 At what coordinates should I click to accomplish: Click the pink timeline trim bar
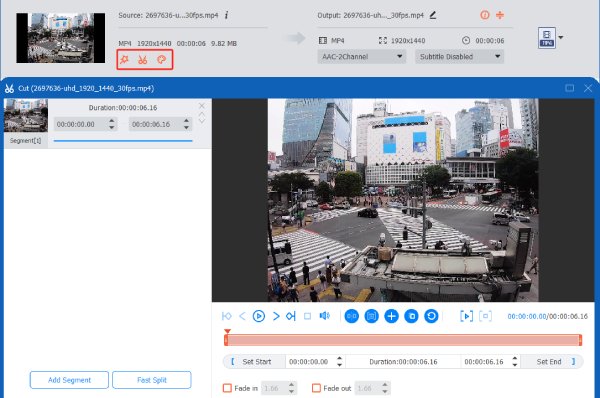click(x=403, y=340)
